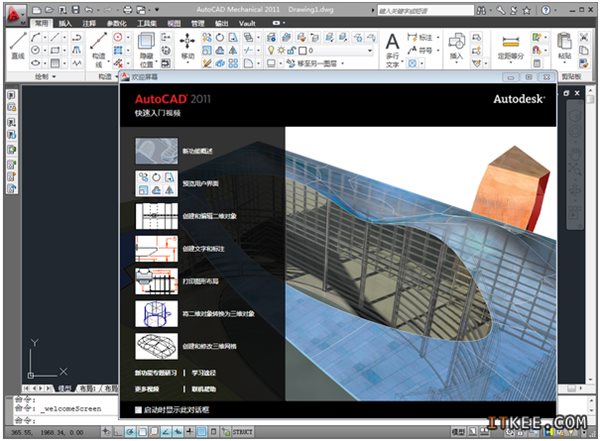Select the 隐藏位置 hide situation tool

click(146, 49)
